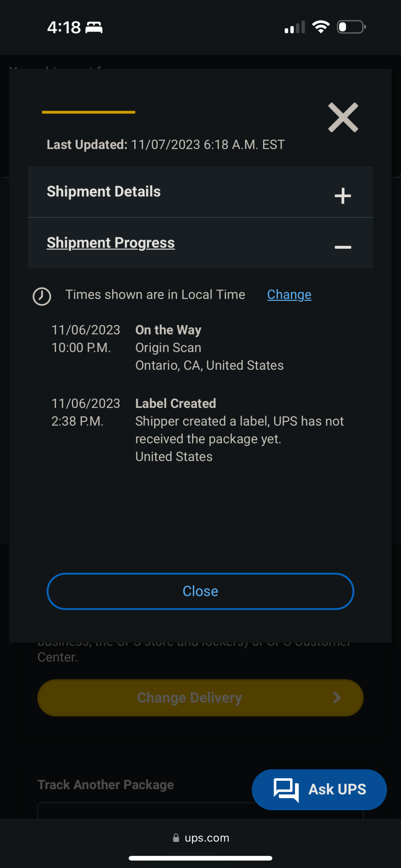The width and height of the screenshot is (401, 868).
Task: Click the lock icon next to ups.com
Action: (x=176, y=838)
